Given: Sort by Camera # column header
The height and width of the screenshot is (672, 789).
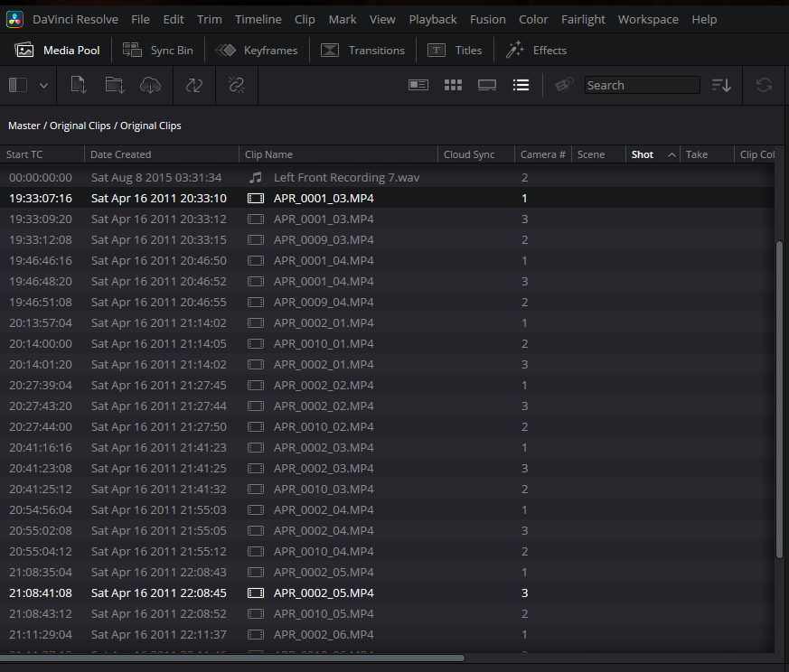Looking at the screenshot, I should (x=543, y=154).
